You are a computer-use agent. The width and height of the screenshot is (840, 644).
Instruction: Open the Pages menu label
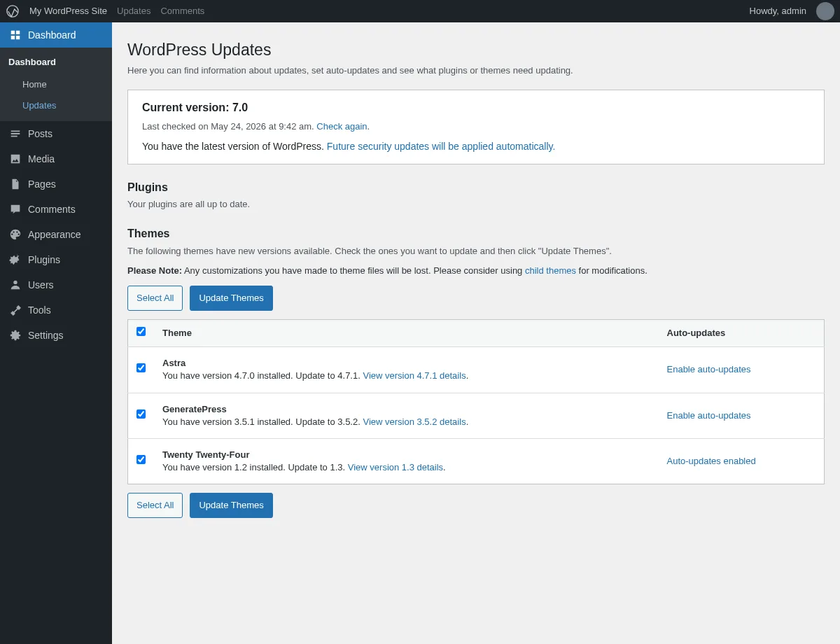click(x=42, y=184)
